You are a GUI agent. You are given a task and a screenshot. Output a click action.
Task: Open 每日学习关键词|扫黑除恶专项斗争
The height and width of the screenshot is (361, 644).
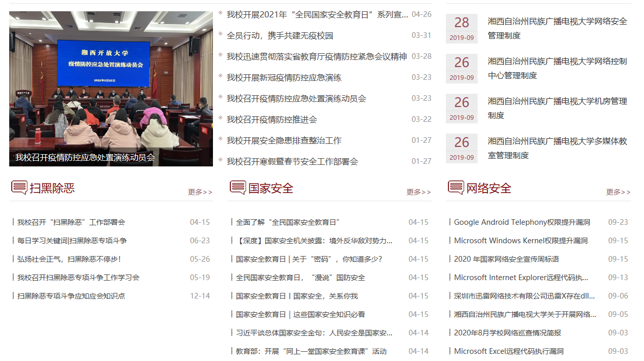72,241
